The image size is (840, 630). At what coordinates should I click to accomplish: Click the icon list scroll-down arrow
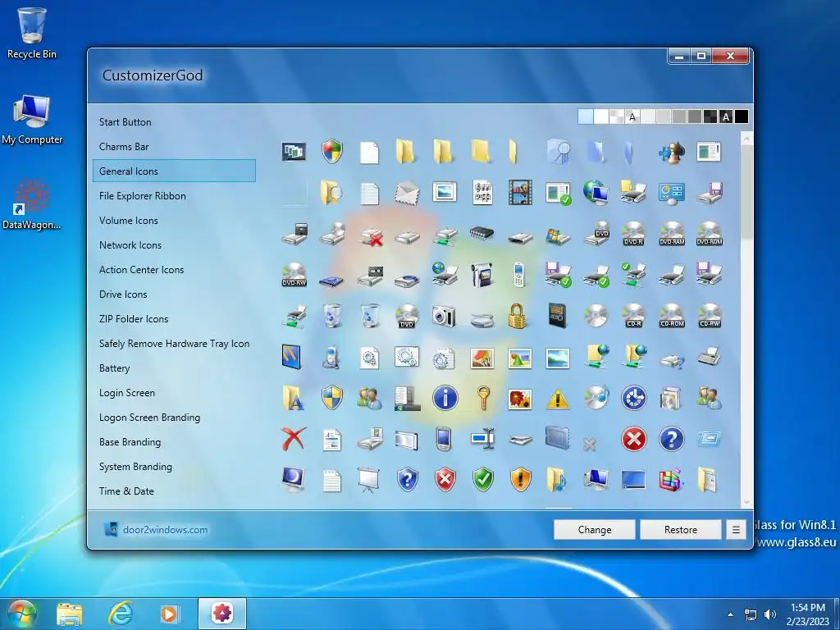tap(746, 503)
